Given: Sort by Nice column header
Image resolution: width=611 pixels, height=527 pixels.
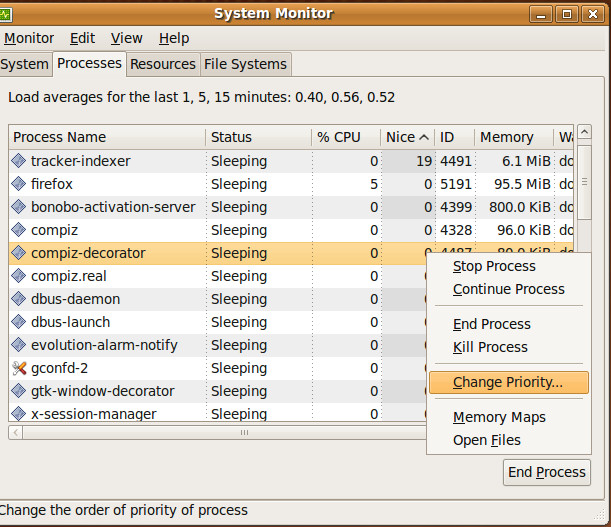Looking at the screenshot, I should (x=408, y=137).
